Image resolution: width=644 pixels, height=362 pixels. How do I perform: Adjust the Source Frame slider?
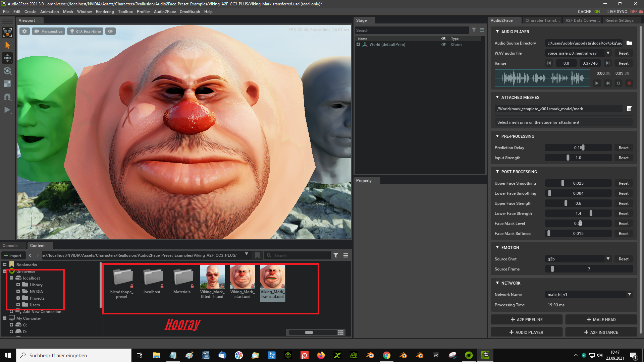coord(589,269)
